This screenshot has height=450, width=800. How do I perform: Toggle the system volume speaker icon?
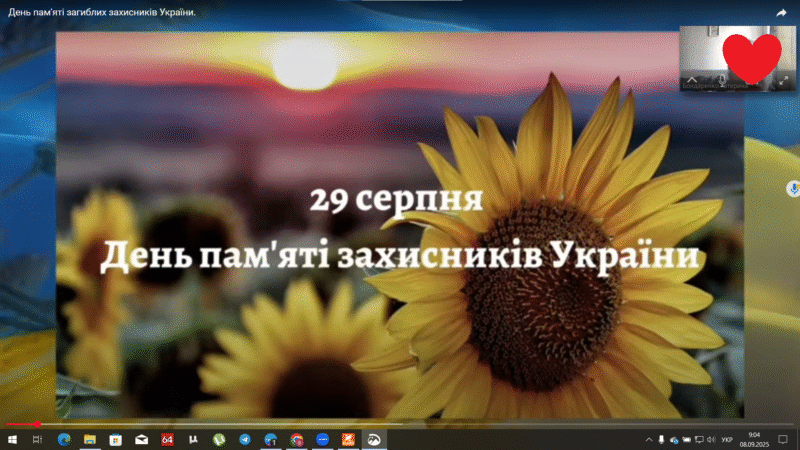click(710, 439)
